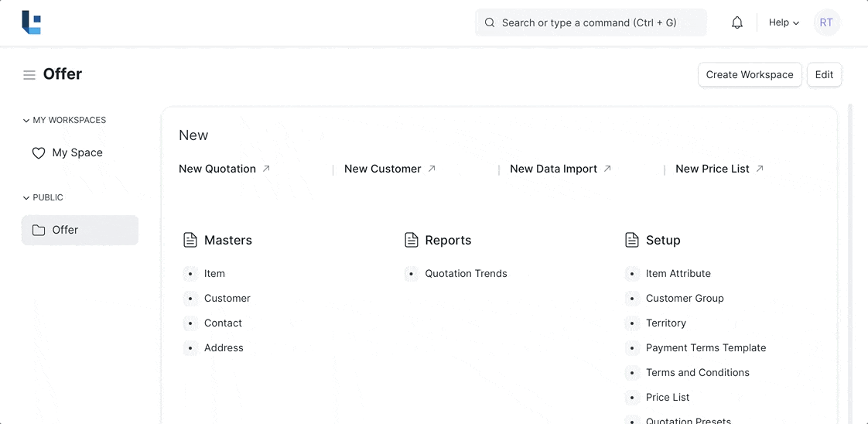The width and height of the screenshot is (868, 424).
Task: Click the heart icon for My Space
Action: coord(39,153)
